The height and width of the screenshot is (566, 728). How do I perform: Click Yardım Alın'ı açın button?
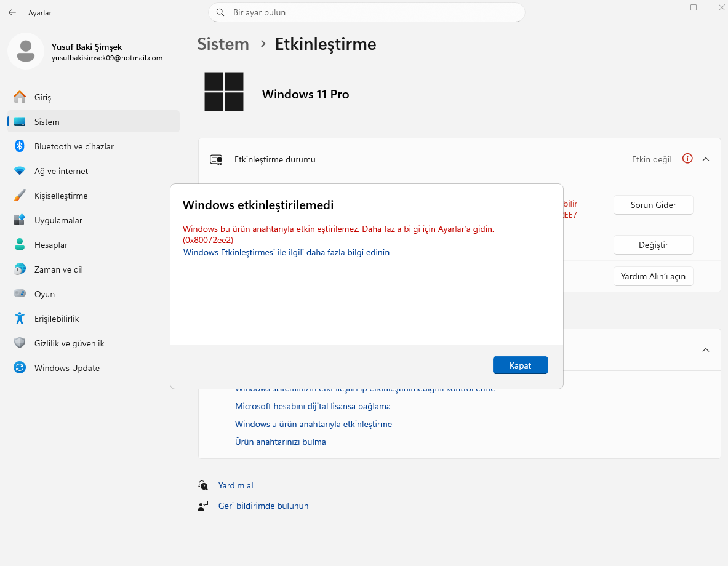point(654,276)
